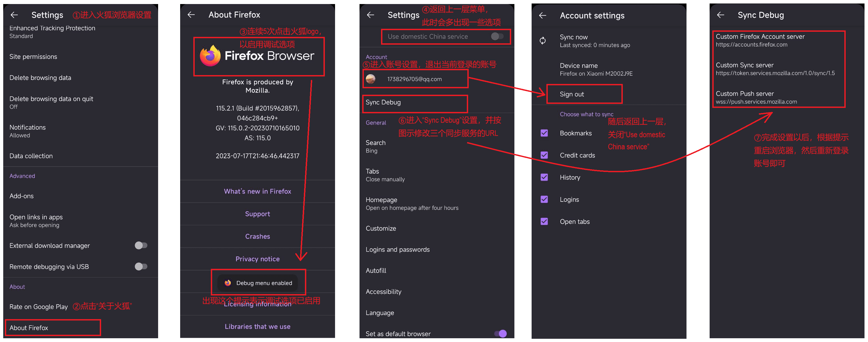This screenshot has width=868, height=342.
Task: Tap Firefox icon in Debug menu enabled toast
Action: (228, 283)
